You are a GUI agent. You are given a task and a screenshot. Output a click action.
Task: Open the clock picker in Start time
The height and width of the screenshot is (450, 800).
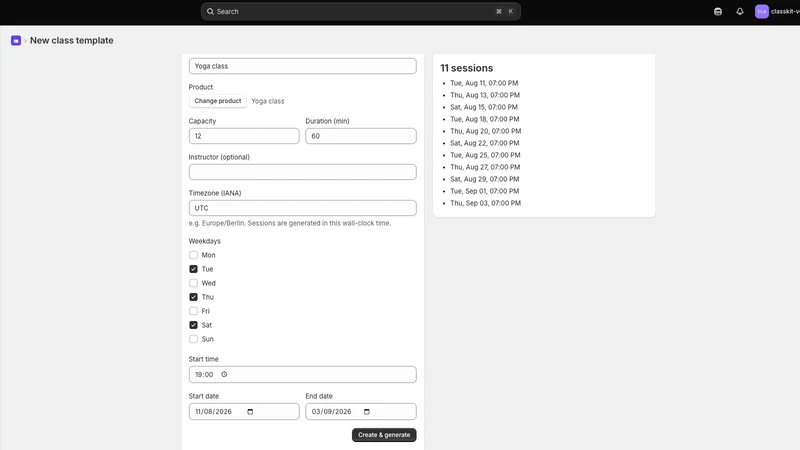(224, 374)
